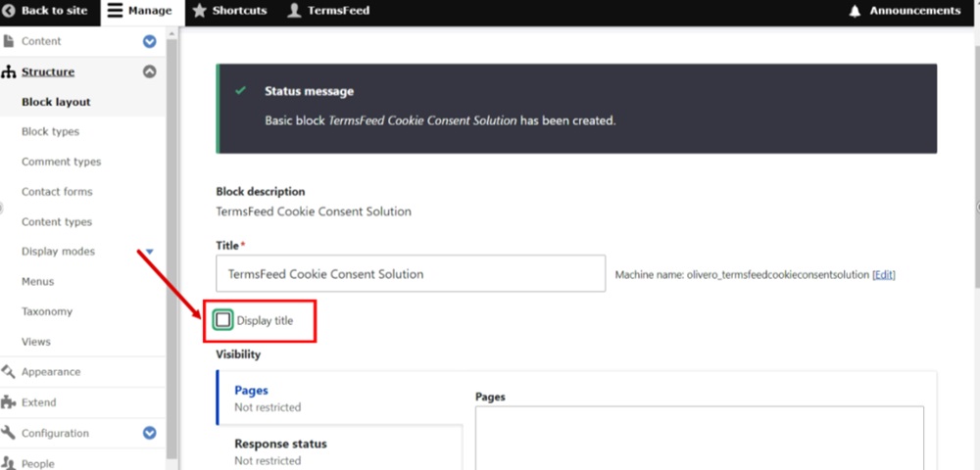980x470 pixels.
Task: Select the Pages visibility tab
Action: [339, 398]
